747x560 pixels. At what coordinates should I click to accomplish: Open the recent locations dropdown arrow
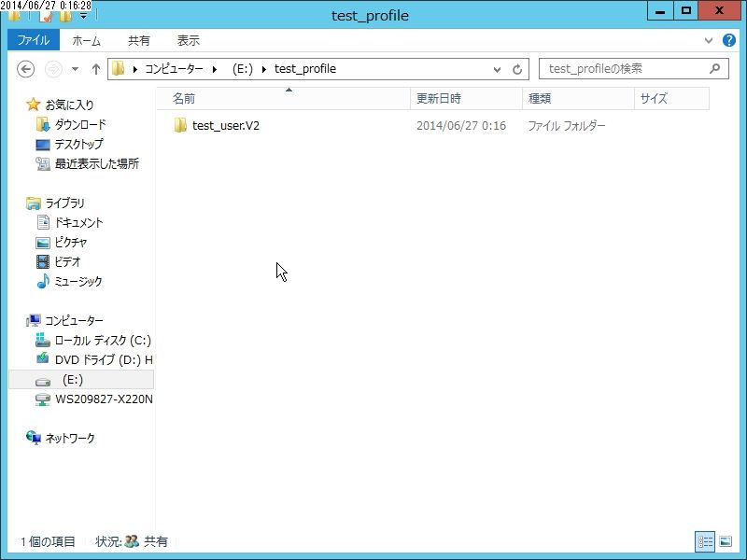tap(76, 69)
